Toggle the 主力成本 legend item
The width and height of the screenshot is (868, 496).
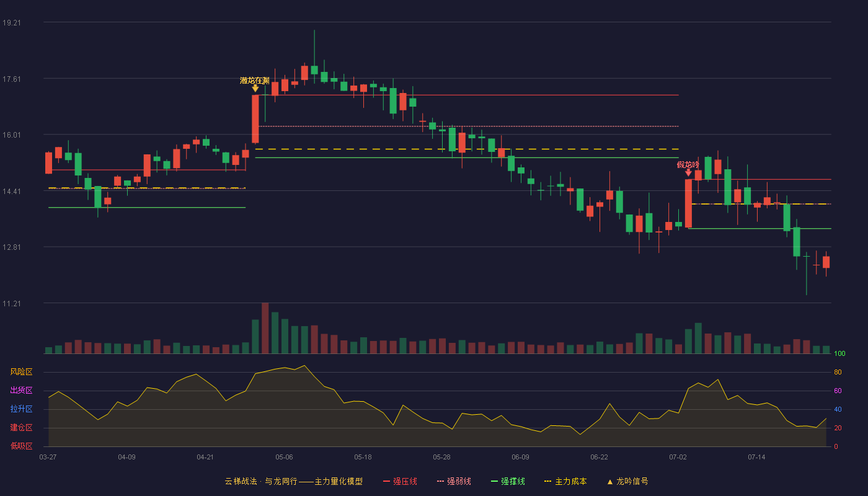click(565, 481)
